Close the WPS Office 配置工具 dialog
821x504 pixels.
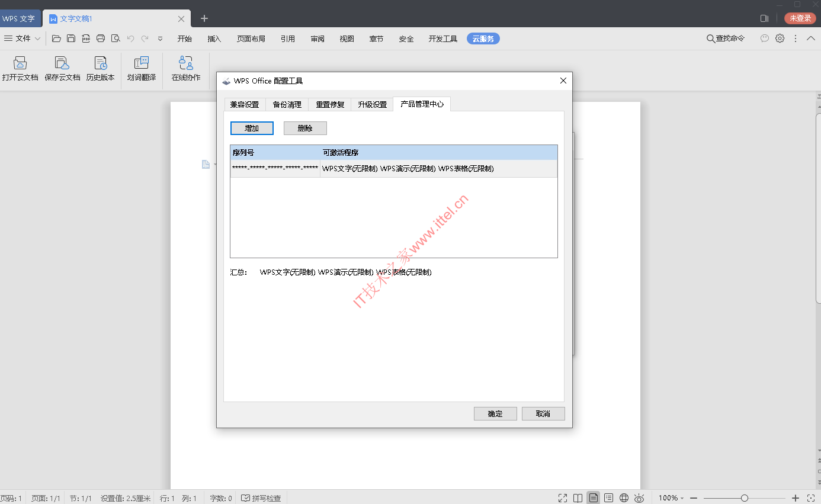pos(563,81)
